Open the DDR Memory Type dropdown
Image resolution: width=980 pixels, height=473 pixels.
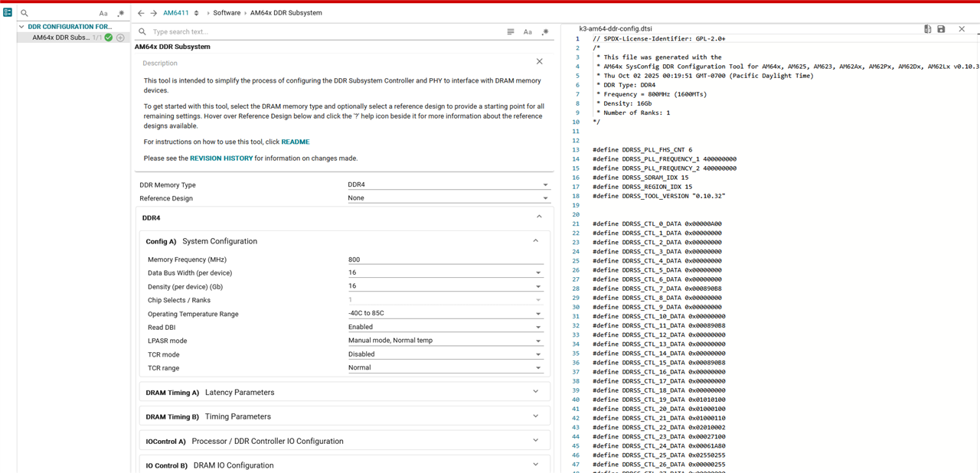[x=448, y=185]
